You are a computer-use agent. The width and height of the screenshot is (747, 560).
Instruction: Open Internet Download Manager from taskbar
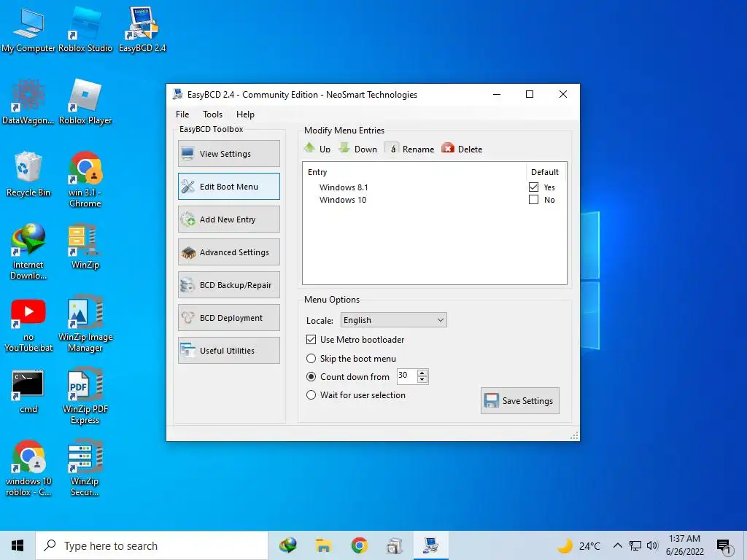tap(287, 545)
